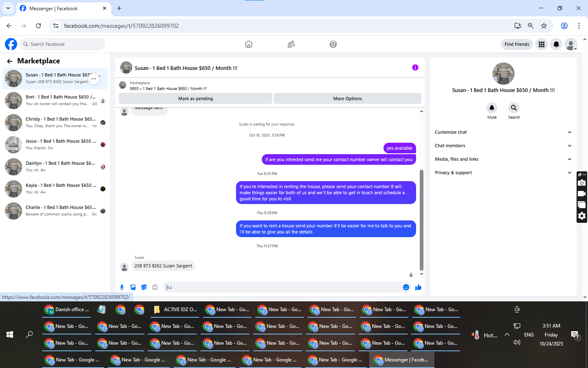The width and height of the screenshot is (588, 368).
Task: Open the Groups icon in top navigation
Action: 333,44
